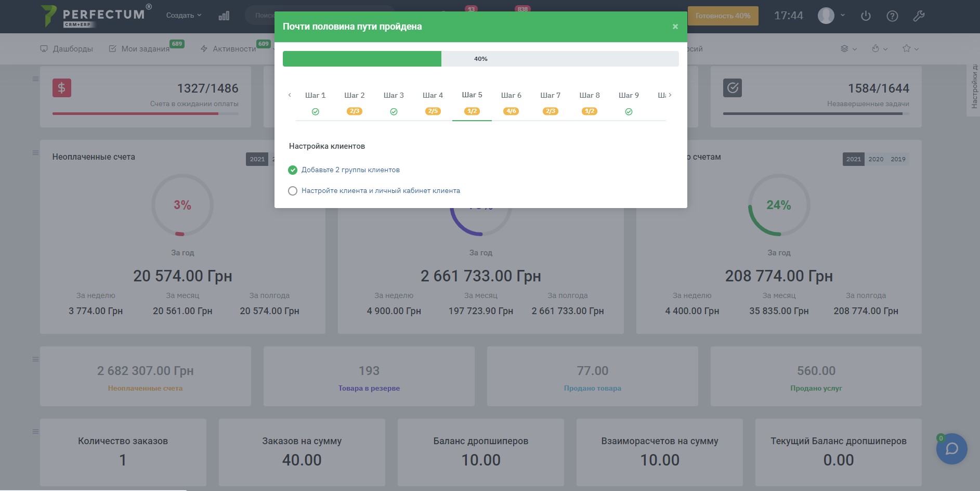Click the 40% green progress bar
Viewport: 980px width, 491px height.
pos(362,59)
